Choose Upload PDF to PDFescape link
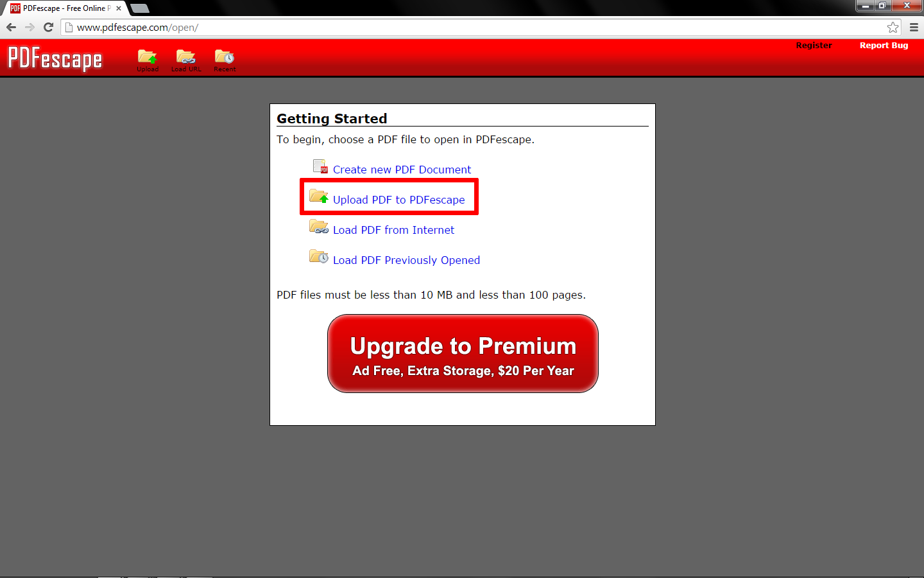The height and width of the screenshot is (578, 924). [398, 200]
